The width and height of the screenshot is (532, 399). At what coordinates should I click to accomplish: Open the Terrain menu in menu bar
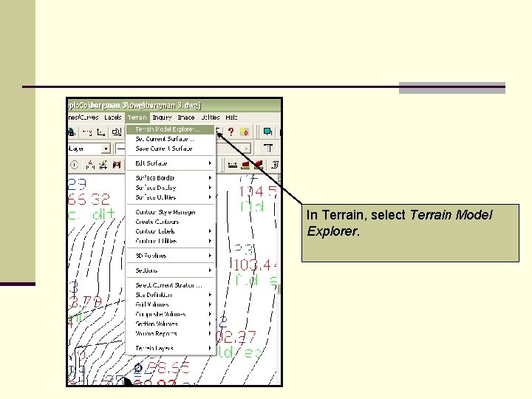click(x=137, y=117)
